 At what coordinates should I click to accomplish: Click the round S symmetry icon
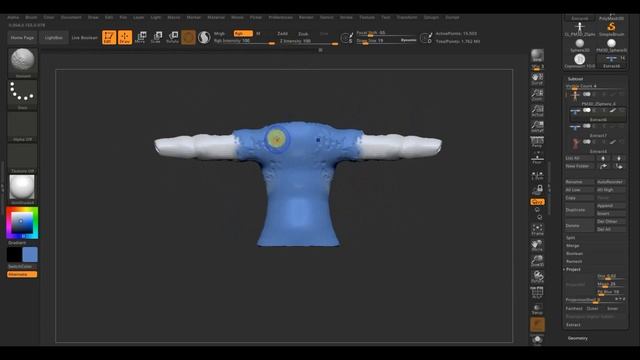coord(204,38)
